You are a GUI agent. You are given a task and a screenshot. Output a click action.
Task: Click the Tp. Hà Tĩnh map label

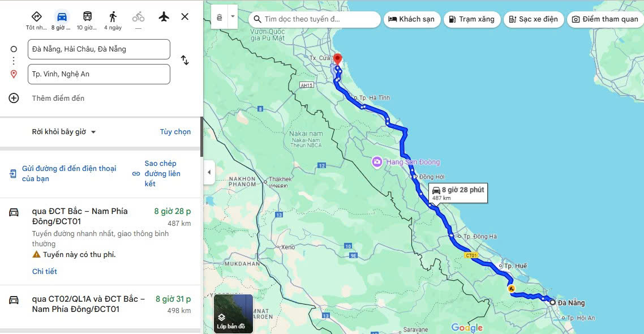tap(374, 98)
